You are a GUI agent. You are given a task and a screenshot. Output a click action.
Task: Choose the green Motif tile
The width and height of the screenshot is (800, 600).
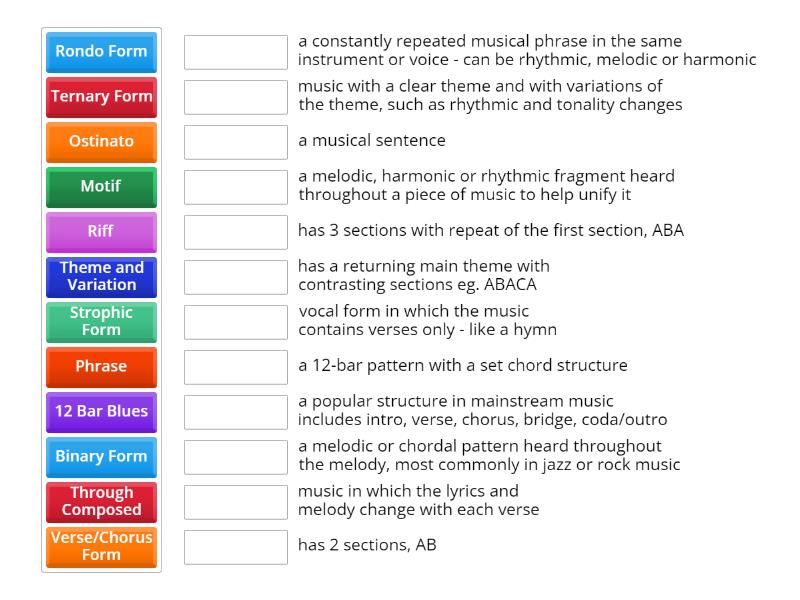coord(101,187)
